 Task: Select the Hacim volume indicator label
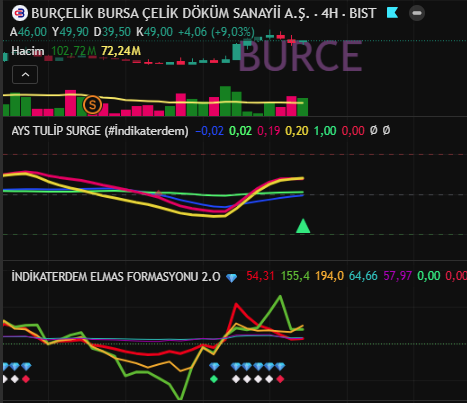coord(28,51)
